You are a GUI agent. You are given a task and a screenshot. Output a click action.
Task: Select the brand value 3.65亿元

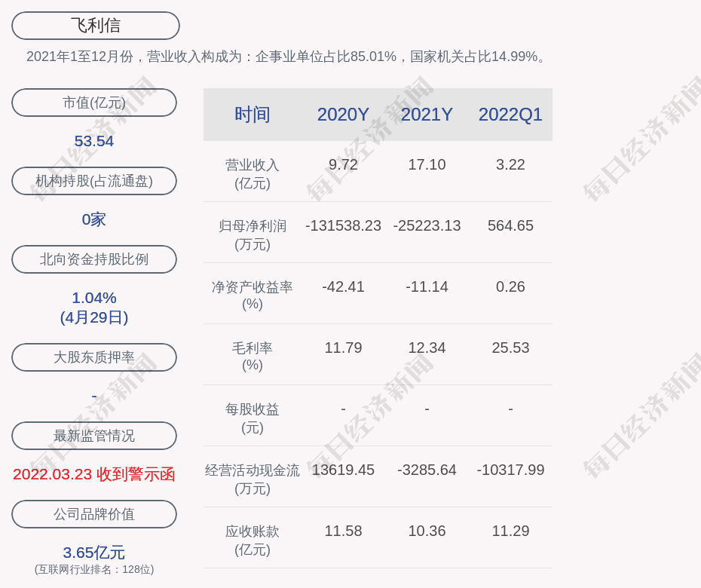pos(94,553)
